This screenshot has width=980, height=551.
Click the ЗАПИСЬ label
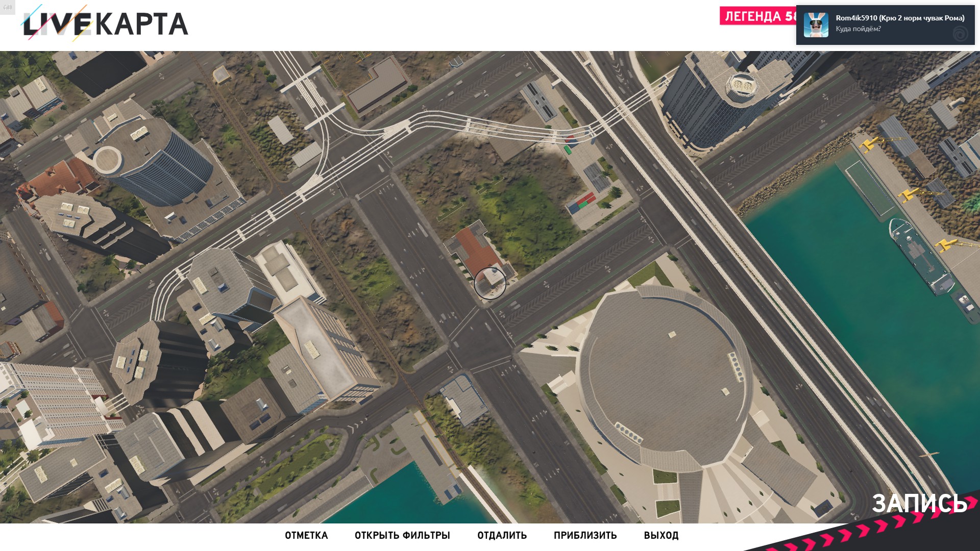(x=919, y=503)
